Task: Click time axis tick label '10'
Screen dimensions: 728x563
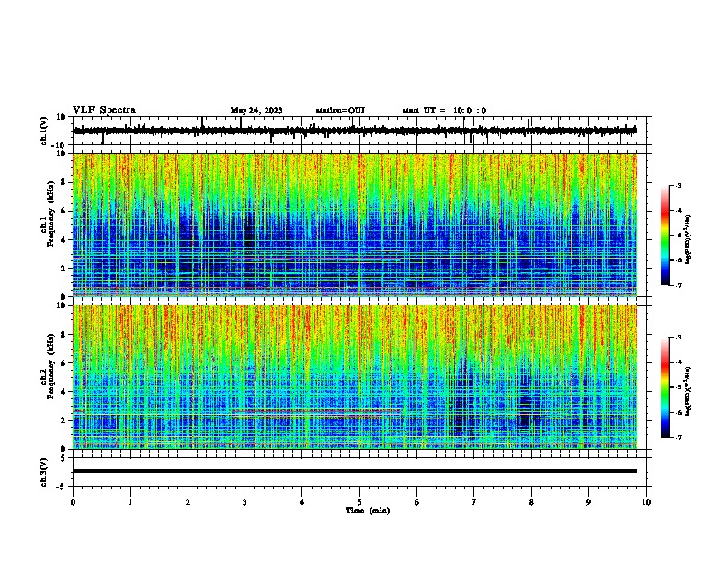Action: coord(646,502)
